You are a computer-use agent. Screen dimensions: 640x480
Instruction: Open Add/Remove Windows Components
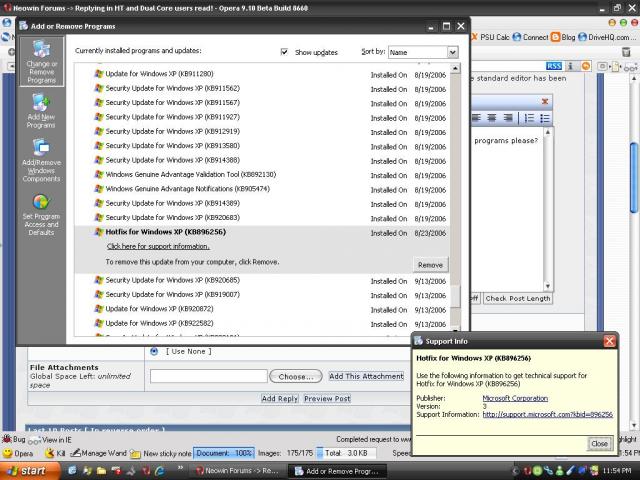coord(41,160)
